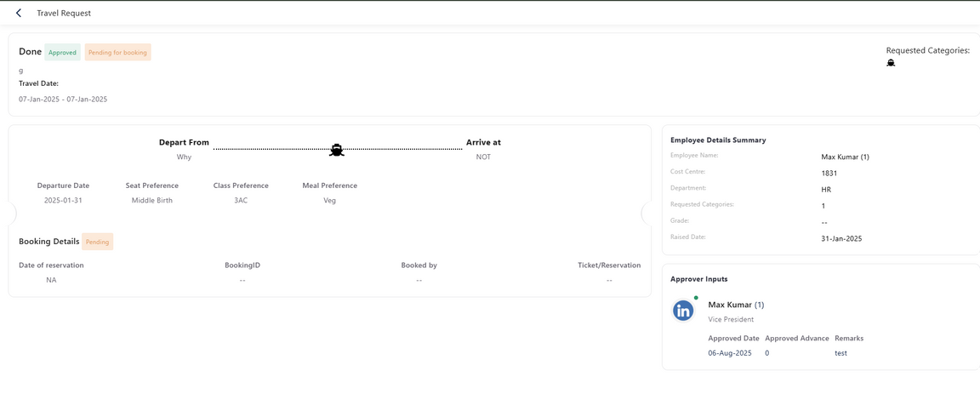Open the approver's LinkedIn avatar icon

[683, 311]
